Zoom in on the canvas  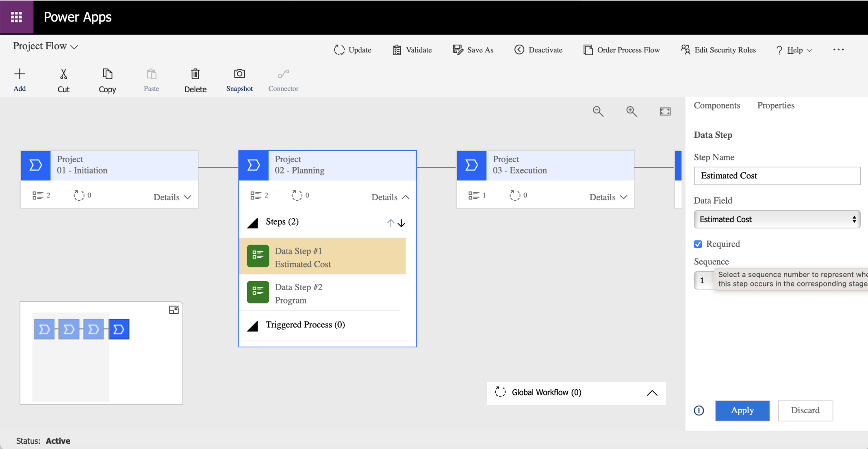pyautogui.click(x=631, y=111)
